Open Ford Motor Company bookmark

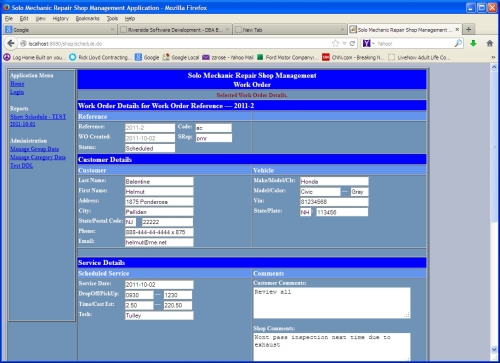288,57
